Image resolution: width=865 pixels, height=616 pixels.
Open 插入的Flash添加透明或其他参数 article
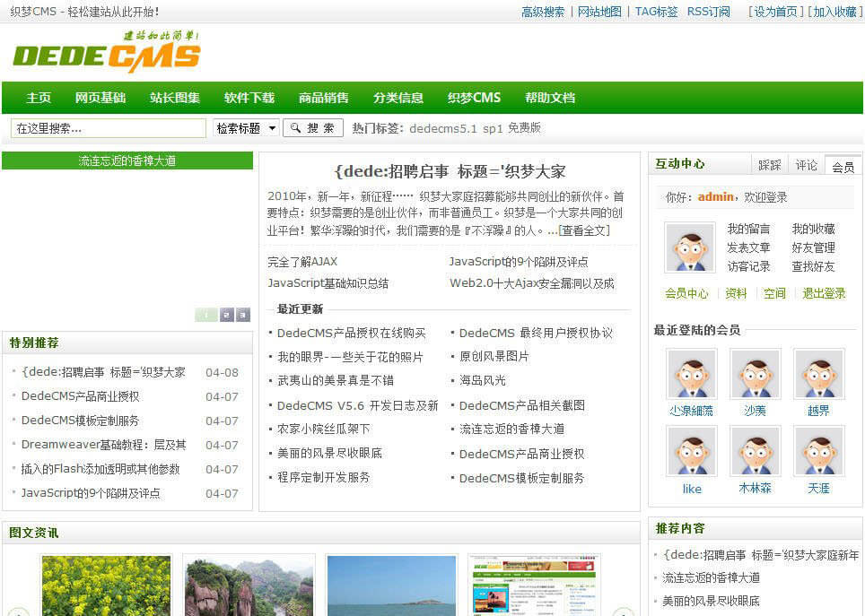(100, 469)
